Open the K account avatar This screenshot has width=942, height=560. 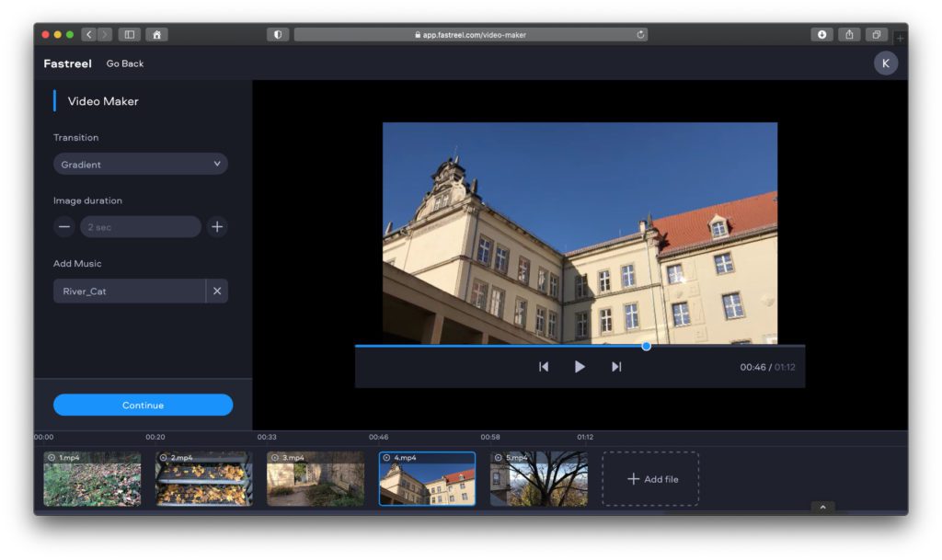885,63
